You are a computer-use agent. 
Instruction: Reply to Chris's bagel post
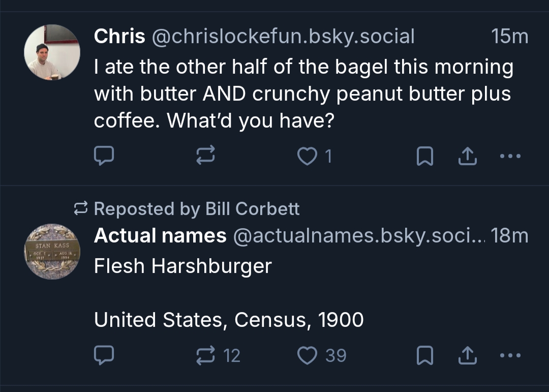tap(104, 157)
